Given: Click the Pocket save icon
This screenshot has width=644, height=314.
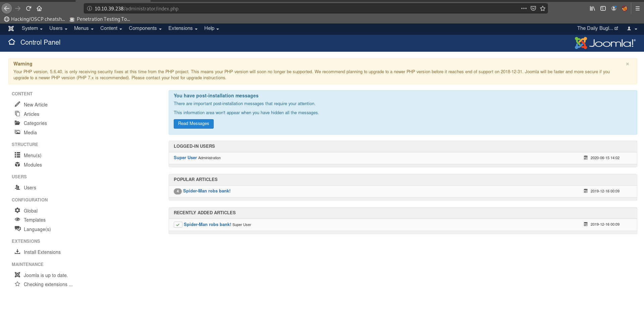Looking at the screenshot, I should coord(533,8).
